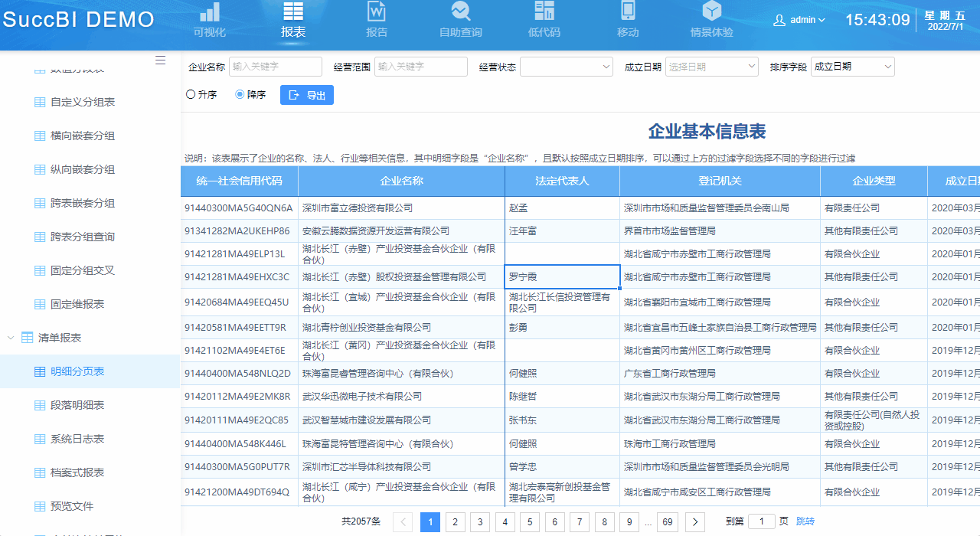The image size is (980, 536).
Task: Open the 经营状态 dropdown
Action: [x=567, y=67]
